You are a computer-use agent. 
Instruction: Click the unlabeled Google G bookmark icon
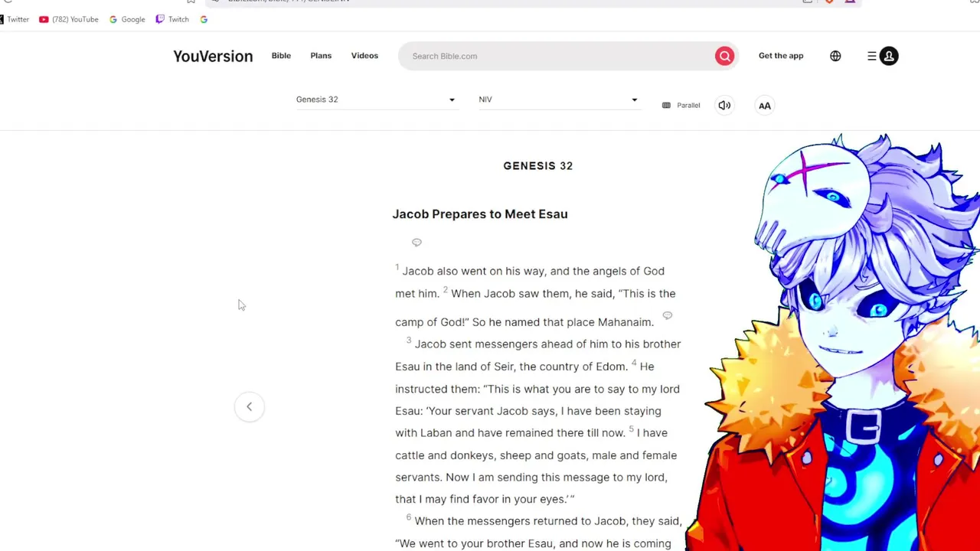click(x=204, y=19)
